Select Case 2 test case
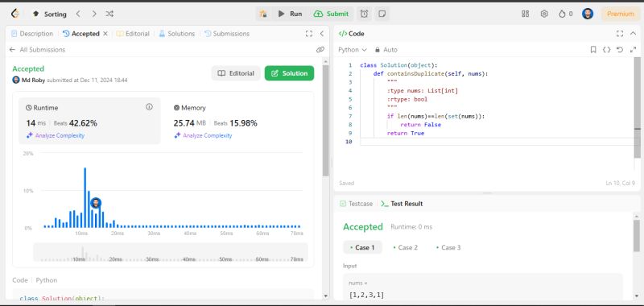This screenshot has height=306, width=644. pyautogui.click(x=405, y=247)
